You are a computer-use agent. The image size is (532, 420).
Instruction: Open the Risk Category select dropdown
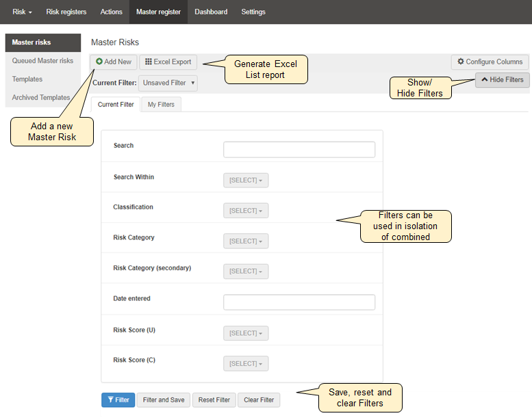[x=246, y=241]
